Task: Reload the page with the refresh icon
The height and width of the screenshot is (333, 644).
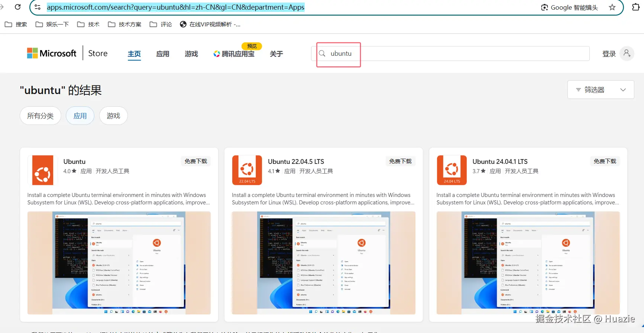Action: [x=17, y=7]
